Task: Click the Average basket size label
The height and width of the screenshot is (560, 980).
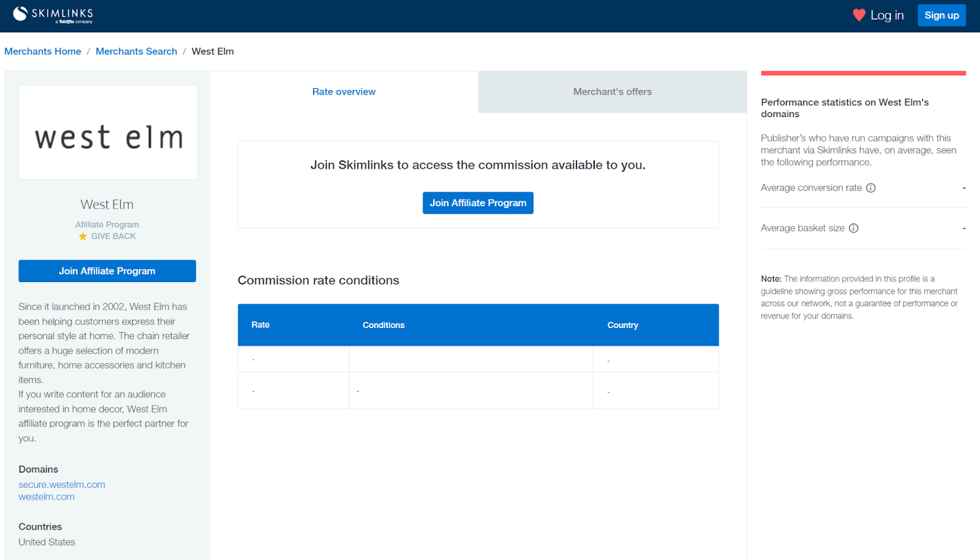Action: pyautogui.click(x=802, y=228)
